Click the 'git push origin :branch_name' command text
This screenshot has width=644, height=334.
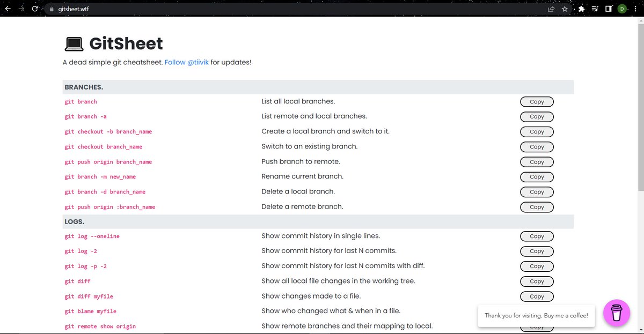[x=110, y=206]
